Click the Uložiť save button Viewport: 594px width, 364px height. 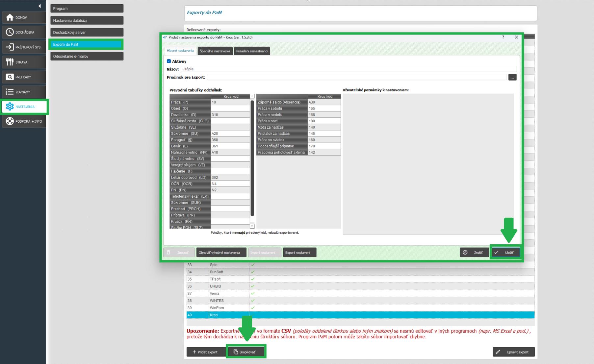tap(506, 253)
